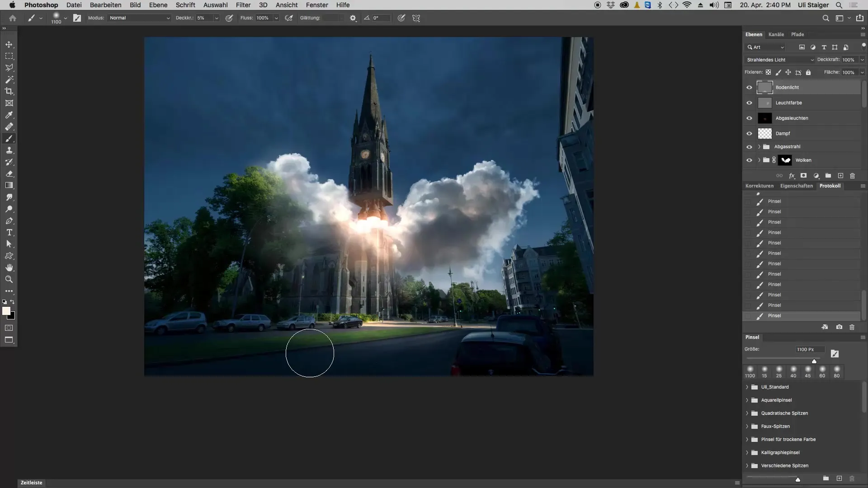Screen dimensions: 868x488
Task: Expand the Abgasstrahl layer group
Action: point(759,146)
